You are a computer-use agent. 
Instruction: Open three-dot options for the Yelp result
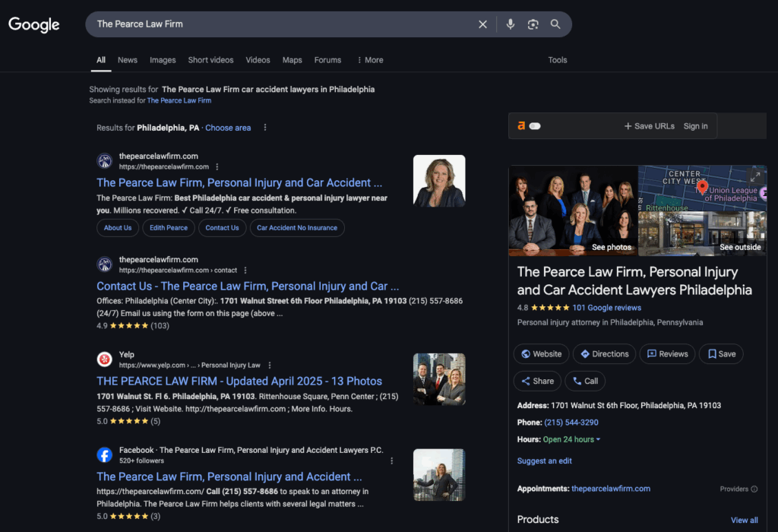(270, 366)
